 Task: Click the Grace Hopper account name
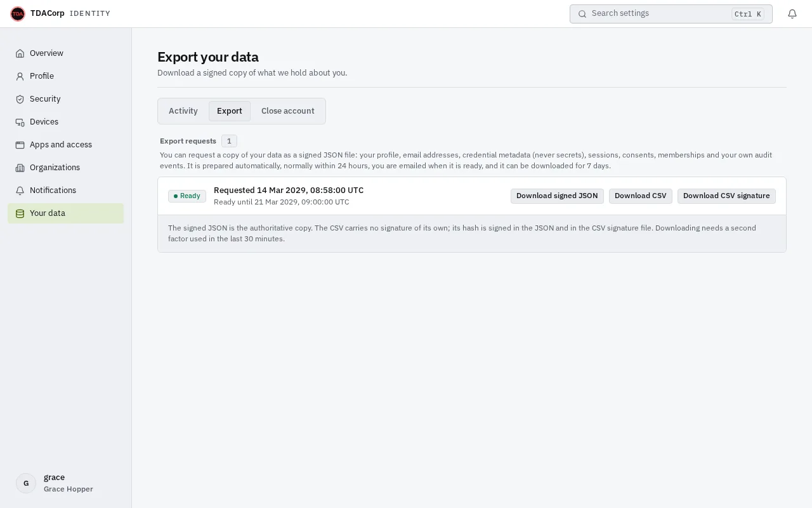coord(69,489)
